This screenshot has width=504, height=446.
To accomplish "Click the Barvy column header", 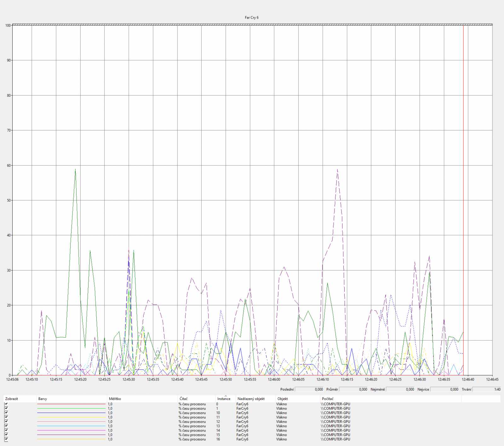I will click(x=72, y=399).
